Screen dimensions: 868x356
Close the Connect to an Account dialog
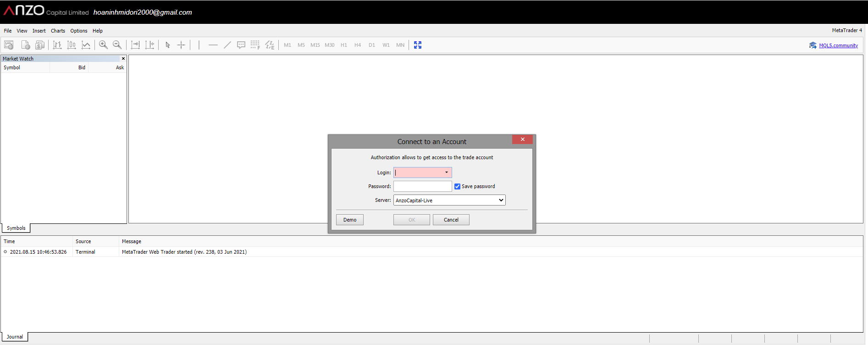coord(522,139)
